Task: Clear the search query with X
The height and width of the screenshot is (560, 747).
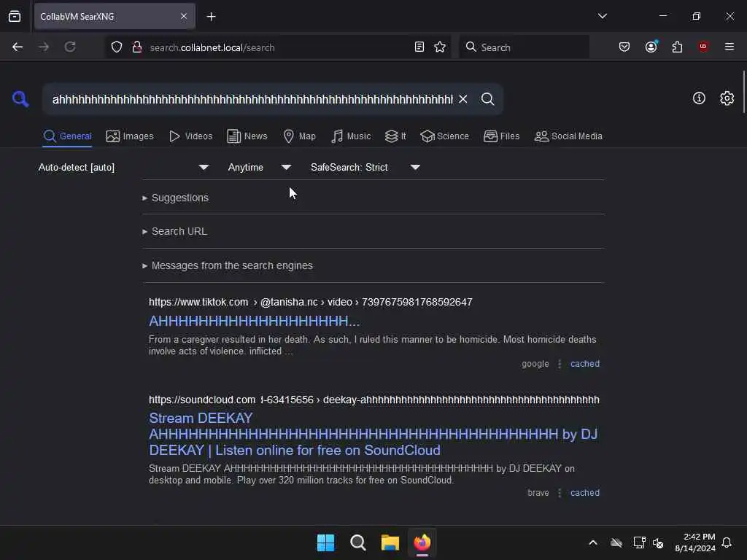Action: [x=462, y=99]
